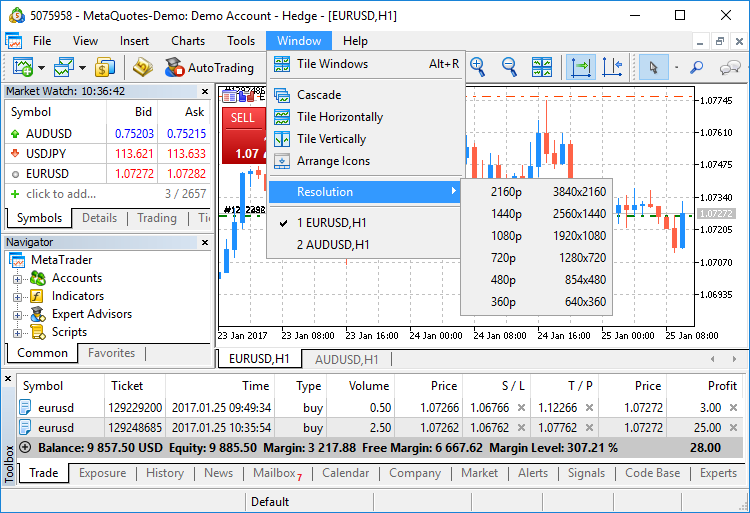Remove Take Profit of first eurusd order
Viewport: 750px width, 513px height.
click(590, 408)
